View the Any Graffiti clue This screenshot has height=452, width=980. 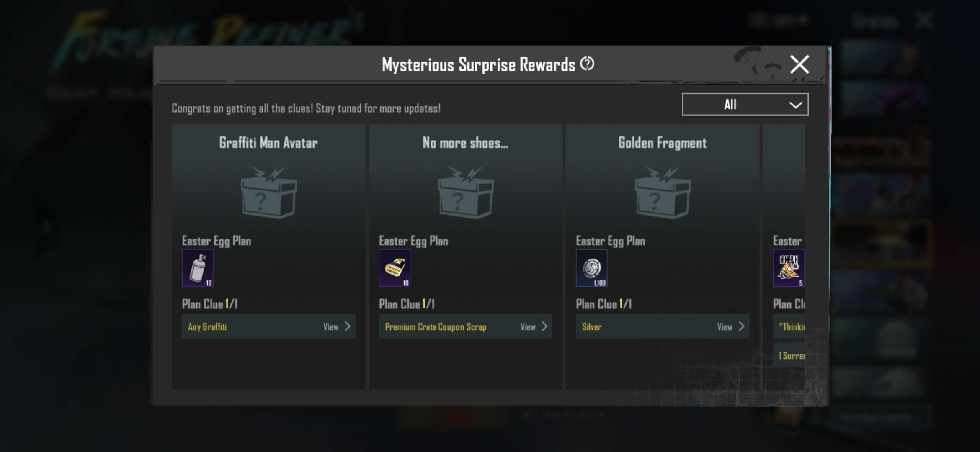pos(268,326)
